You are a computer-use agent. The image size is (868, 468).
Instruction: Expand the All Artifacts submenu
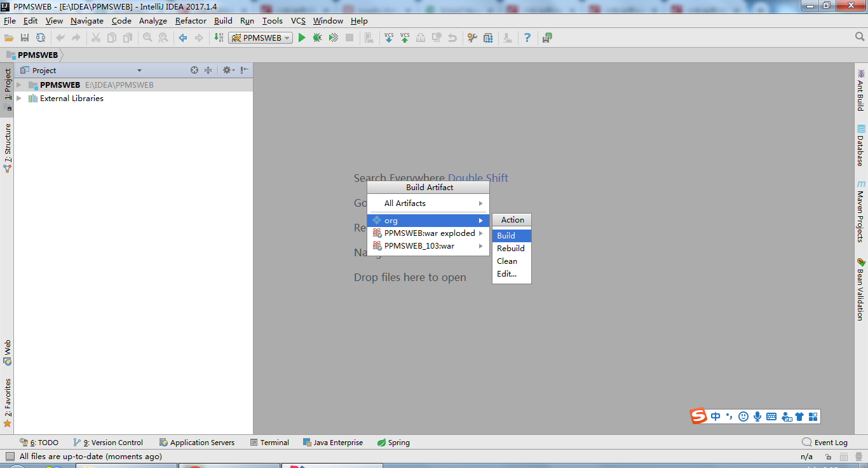[x=428, y=203]
